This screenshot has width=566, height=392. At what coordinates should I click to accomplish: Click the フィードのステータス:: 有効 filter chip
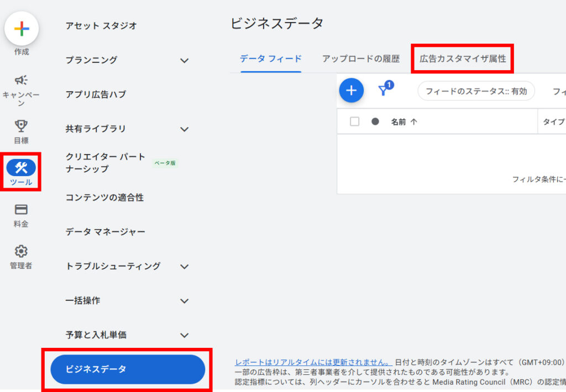point(476,91)
